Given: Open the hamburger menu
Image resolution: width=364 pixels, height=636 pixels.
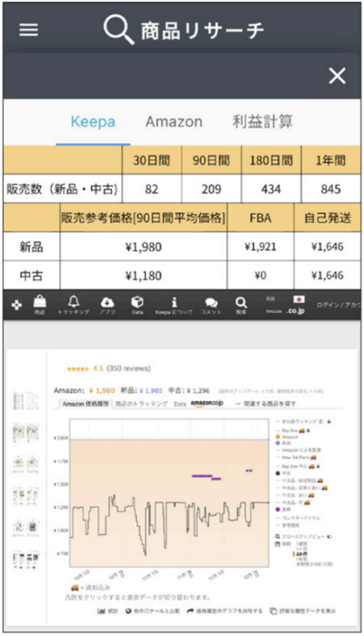Looking at the screenshot, I should (28, 30).
